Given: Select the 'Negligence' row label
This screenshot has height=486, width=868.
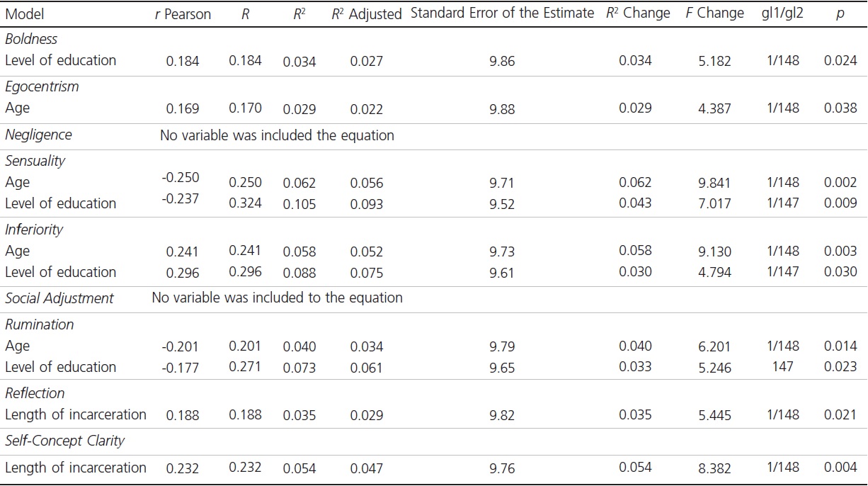Looking at the screenshot, I should [38, 135].
